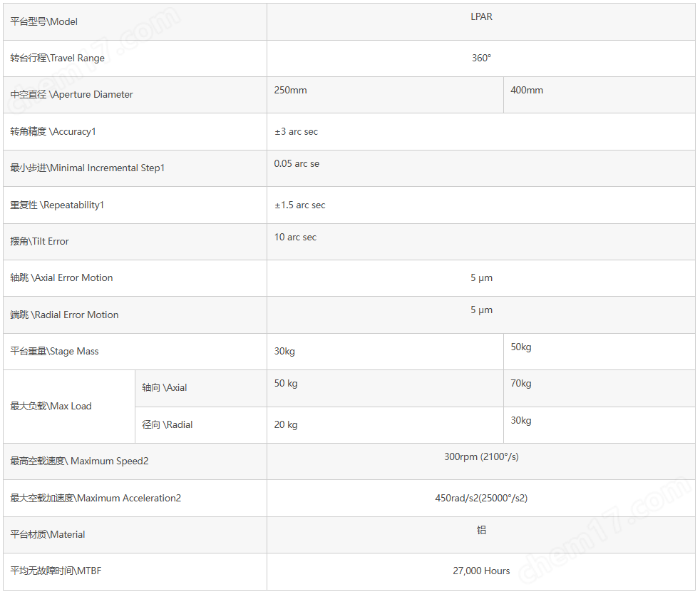
Task: Select the 360° travel range value
Action: pyautogui.click(x=480, y=58)
